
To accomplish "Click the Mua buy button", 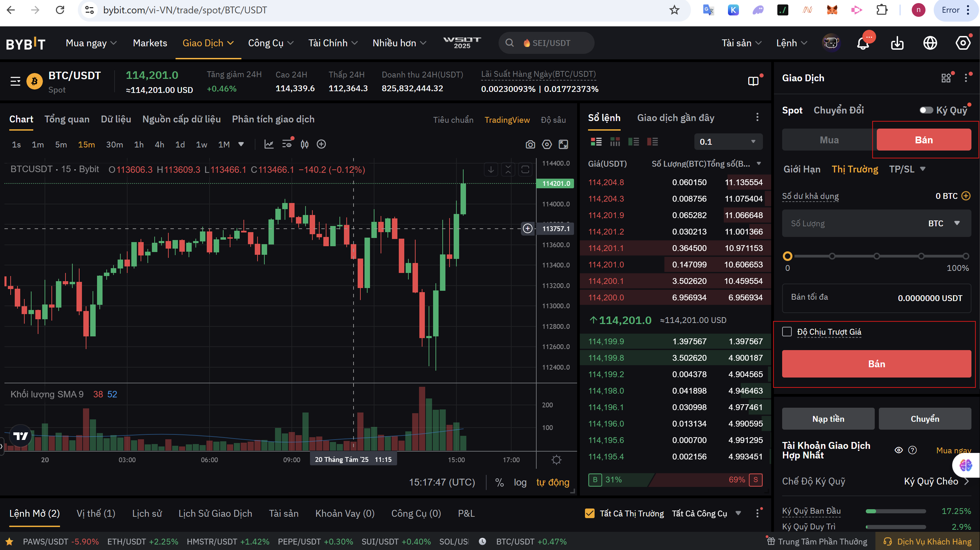I will [x=829, y=140].
